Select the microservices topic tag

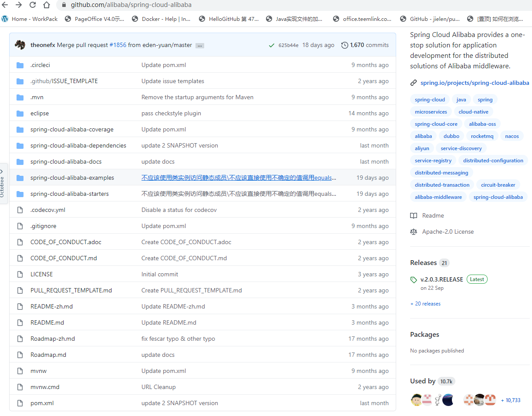tap(431, 112)
